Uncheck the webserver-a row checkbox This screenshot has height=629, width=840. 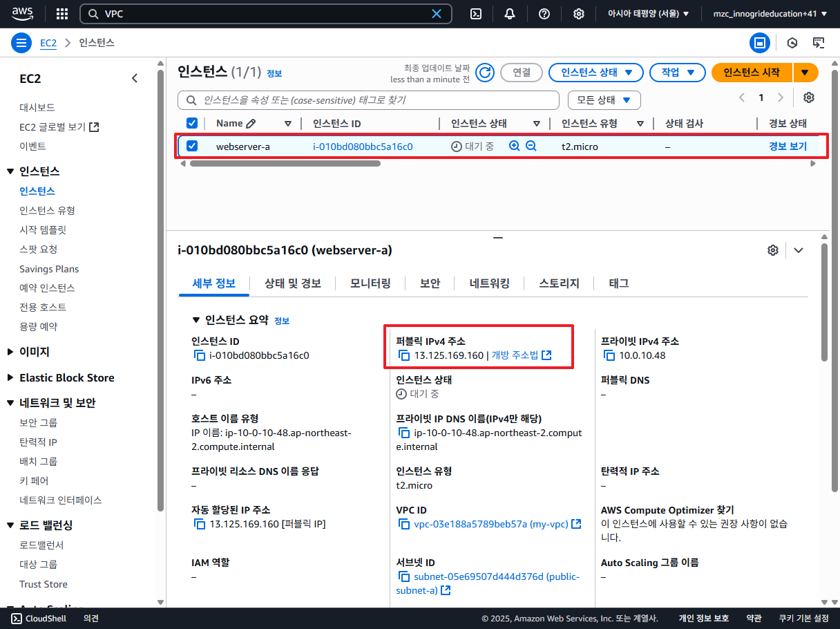click(x=192, y=146)
